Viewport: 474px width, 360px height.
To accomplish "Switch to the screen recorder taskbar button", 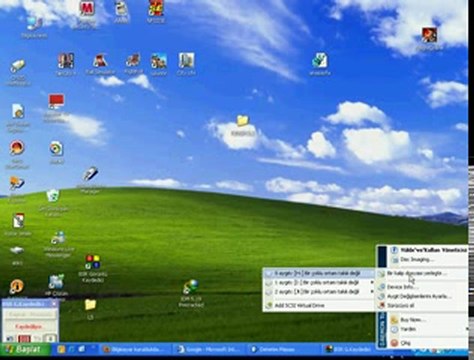I will 350,349.
